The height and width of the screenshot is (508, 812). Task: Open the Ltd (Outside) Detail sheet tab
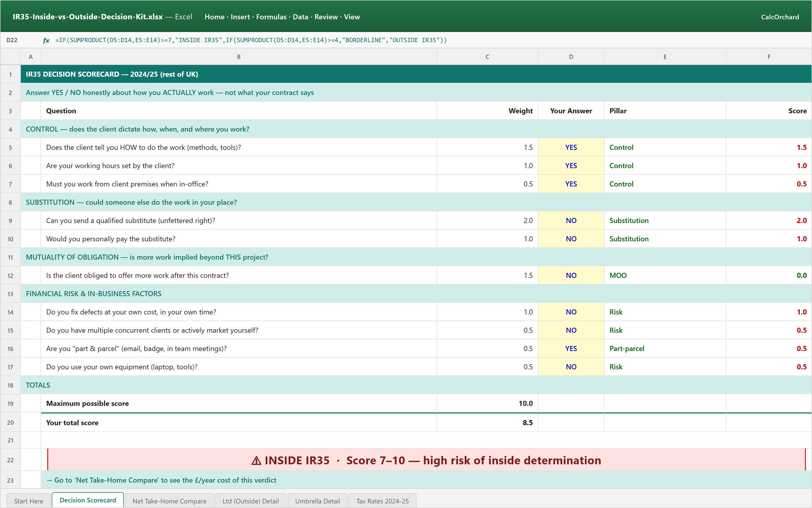[x=251, y=501]
